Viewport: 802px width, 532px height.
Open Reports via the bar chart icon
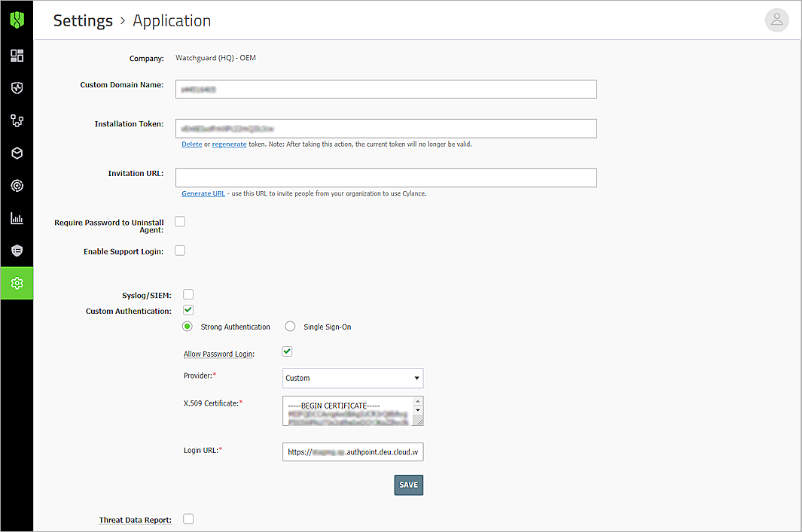point(17,218)
